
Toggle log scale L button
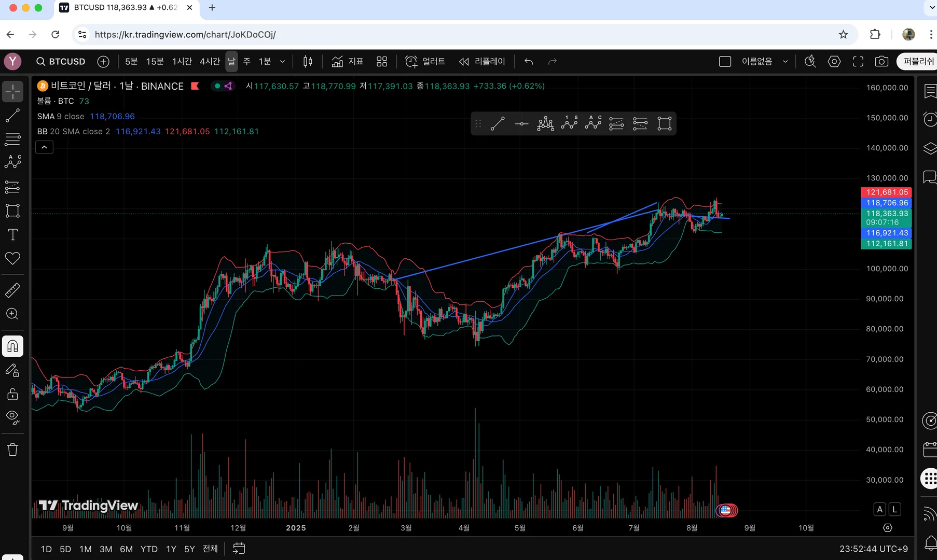click(894, 509)
